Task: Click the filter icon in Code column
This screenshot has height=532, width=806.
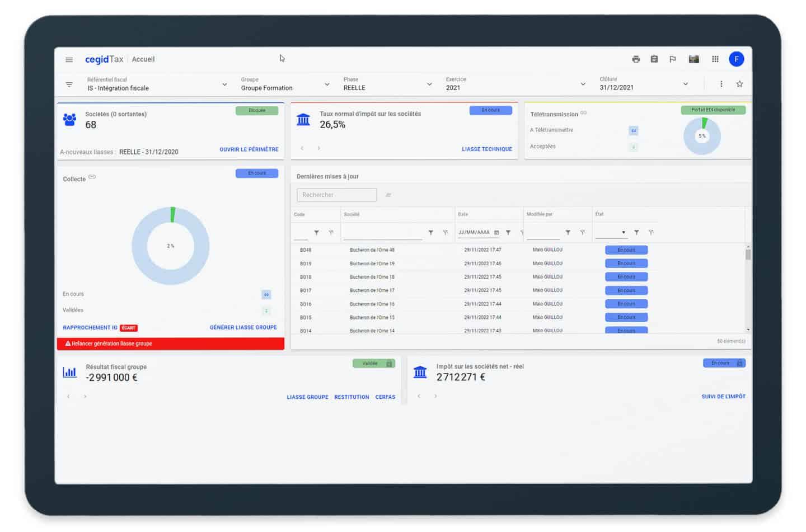Action: pos(317,233)
